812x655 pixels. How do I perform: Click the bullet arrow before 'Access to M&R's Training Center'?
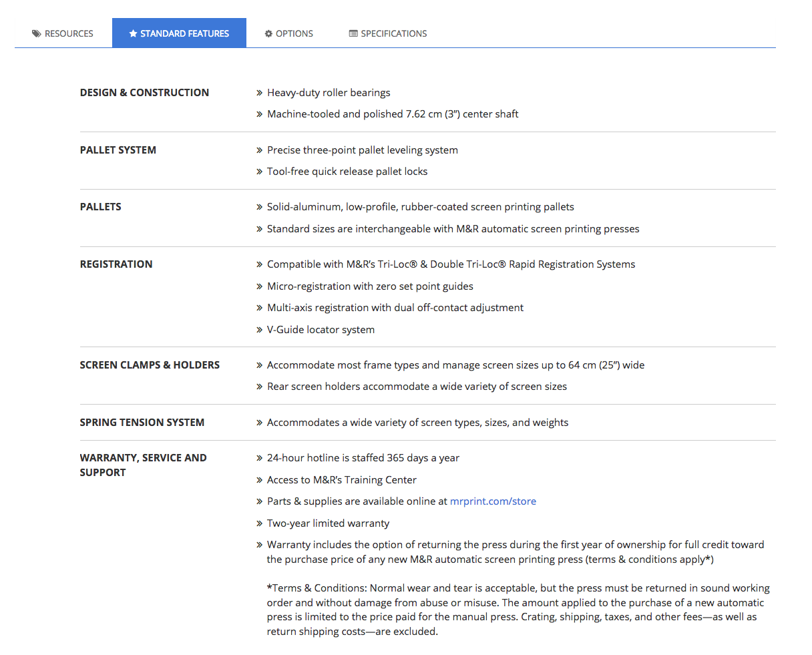[x=259, y=480]
